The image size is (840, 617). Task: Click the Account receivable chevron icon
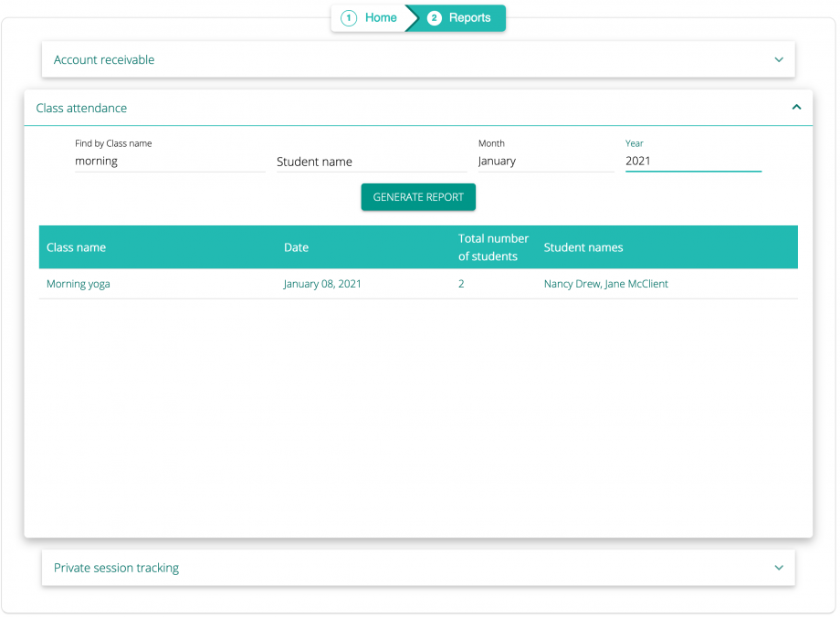(779, 58)
